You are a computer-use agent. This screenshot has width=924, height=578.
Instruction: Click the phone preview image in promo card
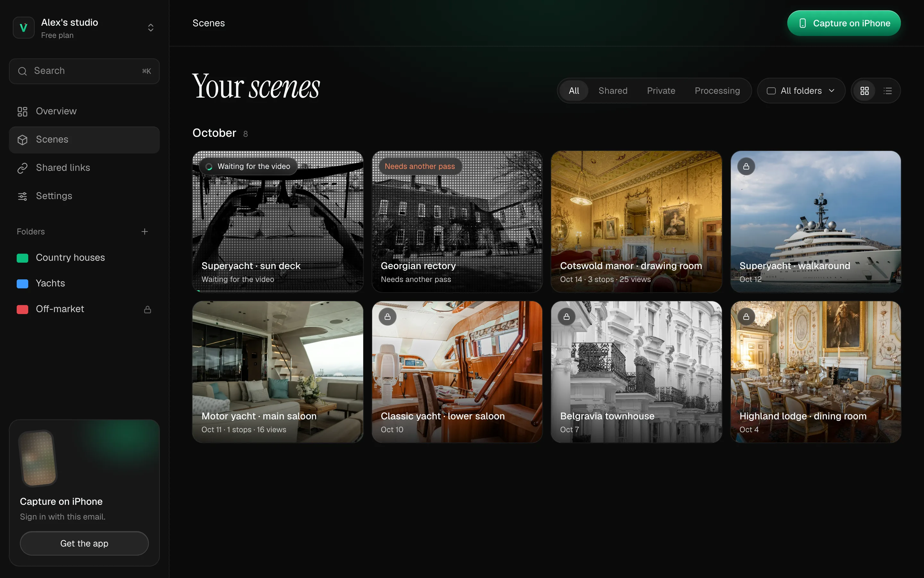pyautogui.click(x=38, y=458)
